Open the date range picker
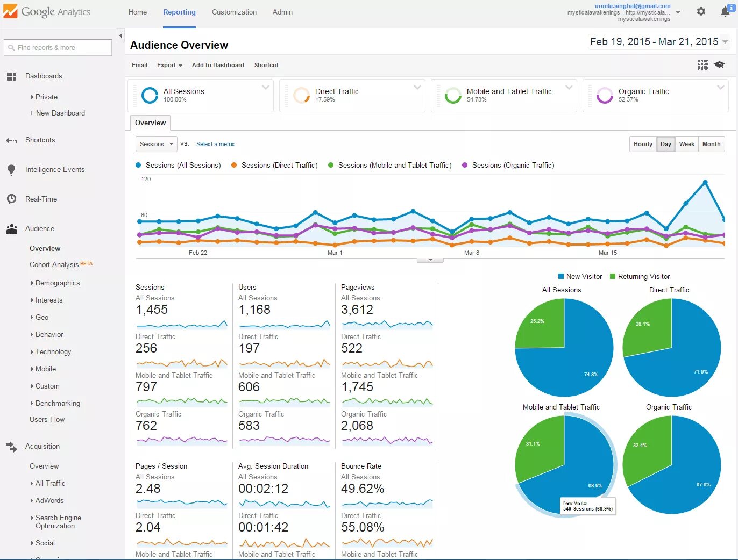Viewport: 738px width, 560px height. [658, 42]
